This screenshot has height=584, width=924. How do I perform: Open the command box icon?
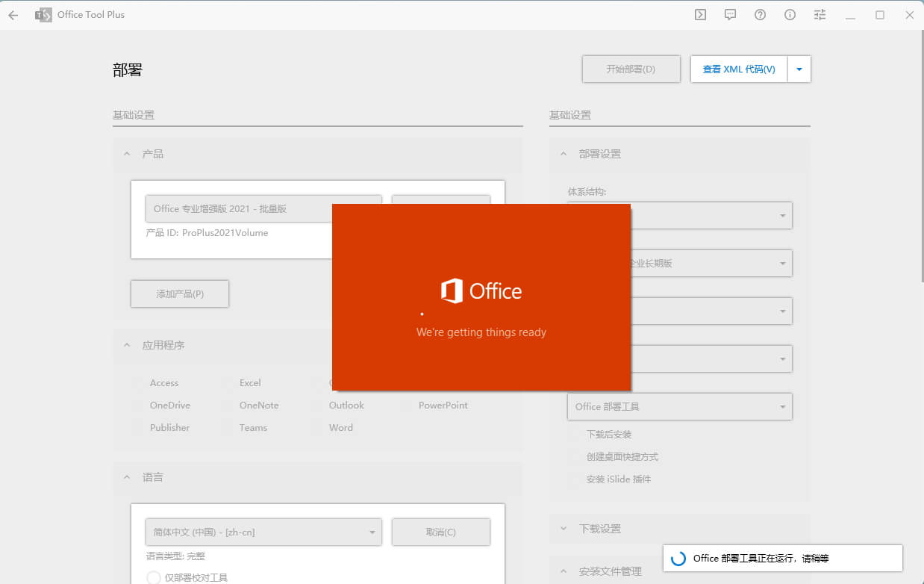(x=700, y=15)
